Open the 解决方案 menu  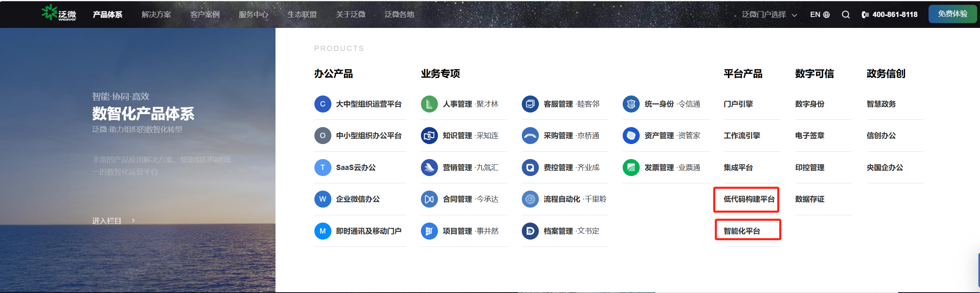156,15
